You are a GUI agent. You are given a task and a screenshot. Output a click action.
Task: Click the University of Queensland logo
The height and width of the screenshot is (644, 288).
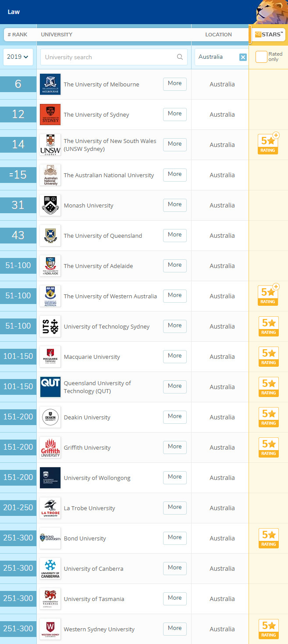click(50, 236)
